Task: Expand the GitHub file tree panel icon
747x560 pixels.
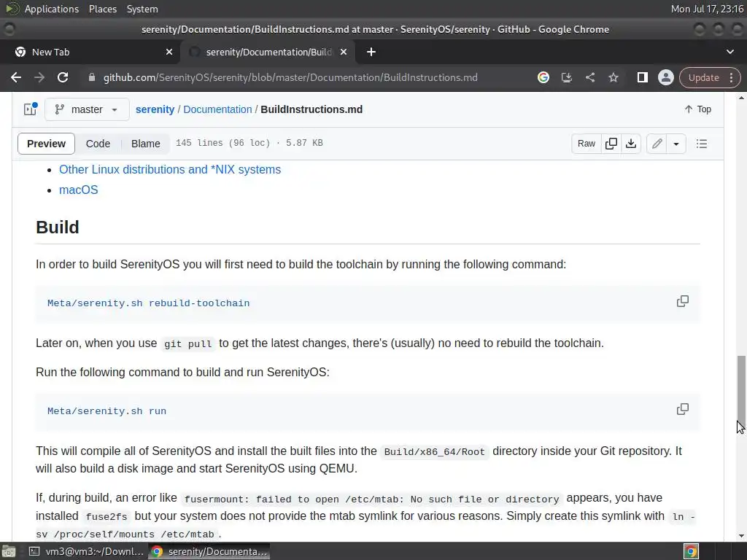Action: [31, 109]
